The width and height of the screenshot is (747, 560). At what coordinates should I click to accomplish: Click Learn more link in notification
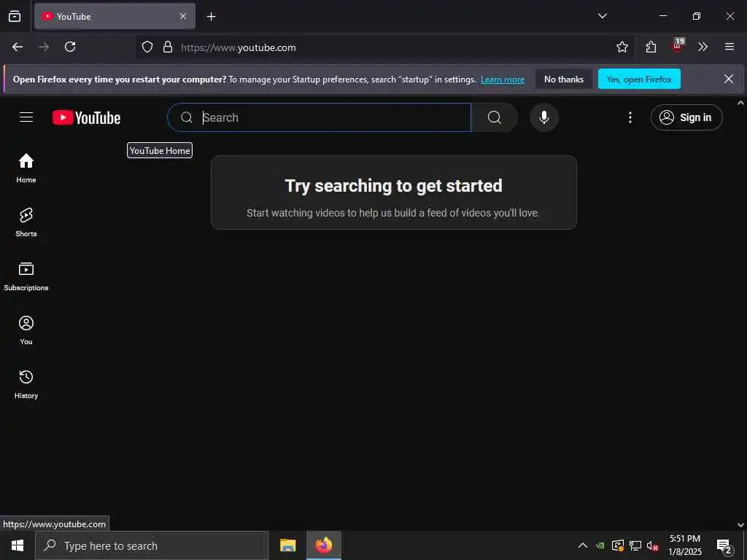[x=503, y=79]
